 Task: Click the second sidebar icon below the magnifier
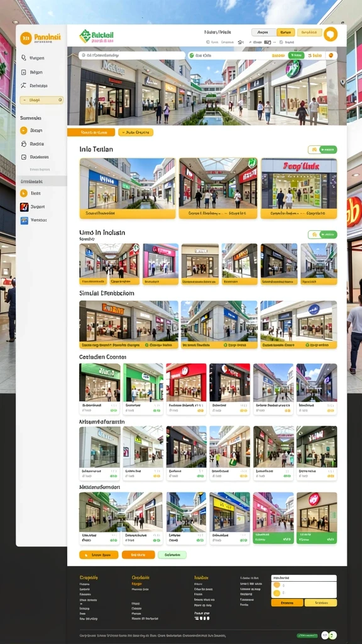(23, 72)
